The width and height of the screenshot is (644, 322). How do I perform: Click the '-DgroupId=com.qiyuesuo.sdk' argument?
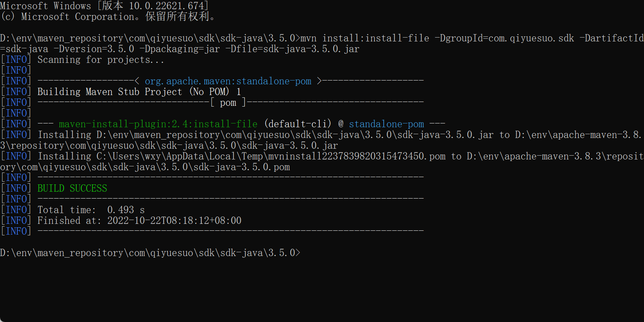[504, 38]
